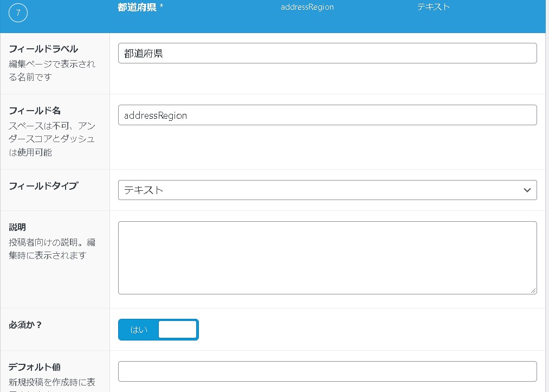549x392 pixels.
Task: Open the フィールドタイプ dropdown showing テキスト
Action: (x=327, y=190)
